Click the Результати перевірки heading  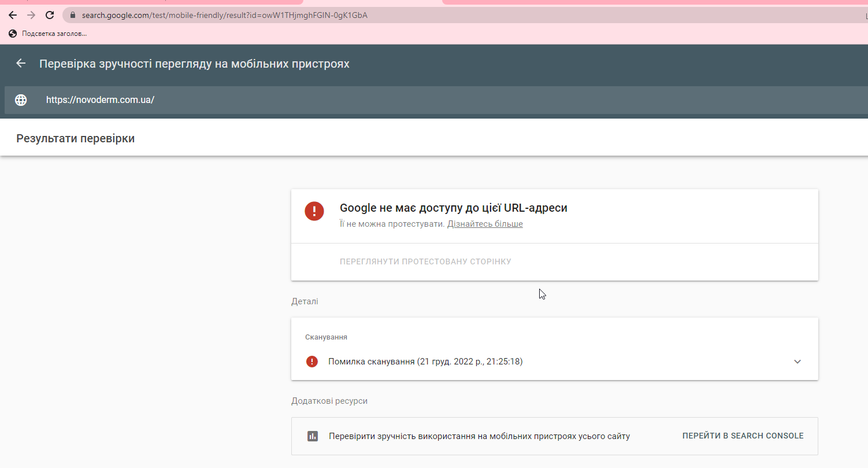coord(76,138)
